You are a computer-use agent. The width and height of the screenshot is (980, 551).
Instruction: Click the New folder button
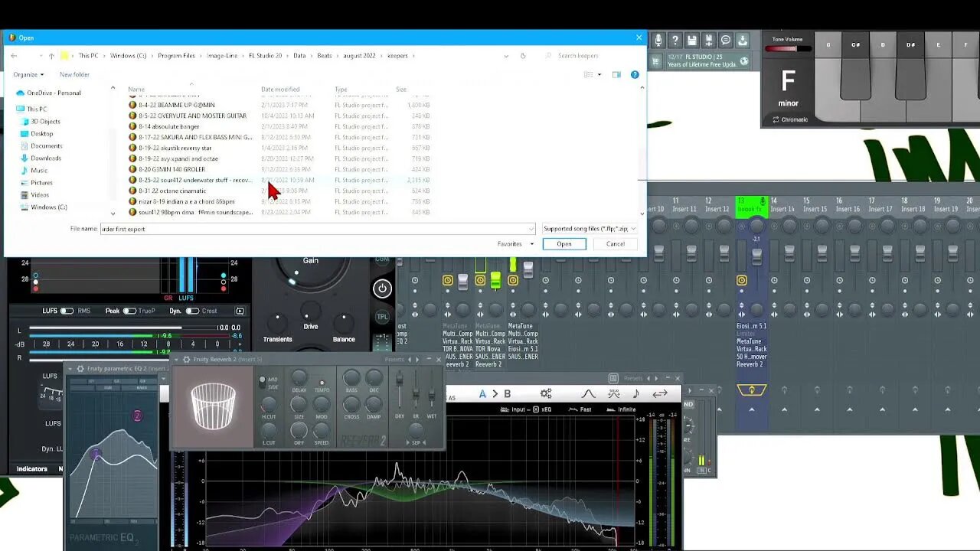point(74,74)
